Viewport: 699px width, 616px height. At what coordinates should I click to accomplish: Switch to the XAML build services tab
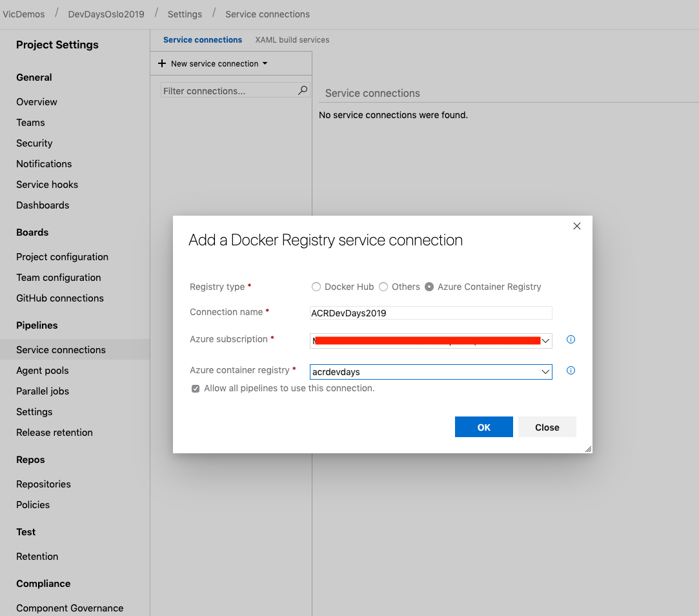click(x=292, y=39)
